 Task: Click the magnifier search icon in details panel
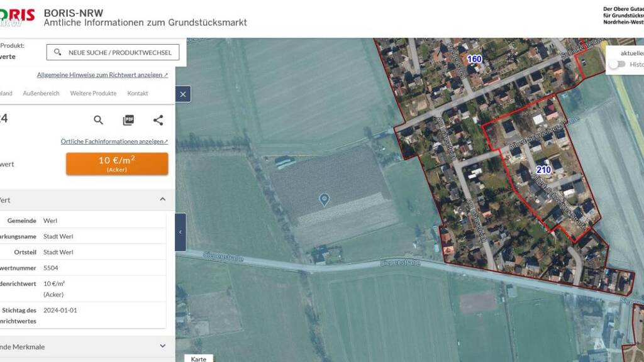coord(99,120)
